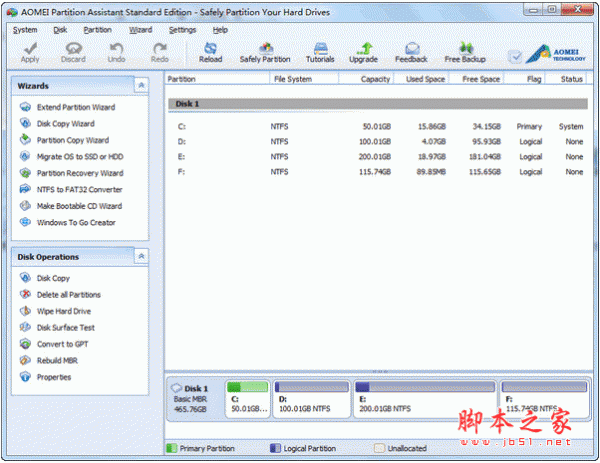600x463 pixels.
Task: Collapse the Wizards panel
Action: [141, 85]
